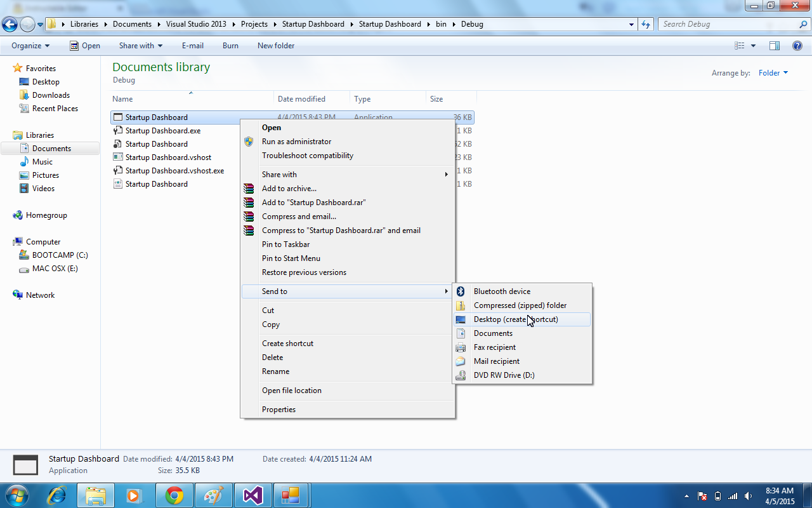This screenshot has width=812, height=508.
Task: Select Copy in the context menu
Action: click(348, 324)
